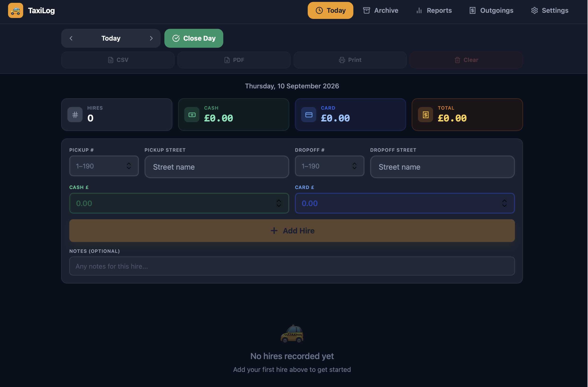Use the Cash £ stepper arrows
The width and height of the screenshot is (588, 387).
pos(279,203)
